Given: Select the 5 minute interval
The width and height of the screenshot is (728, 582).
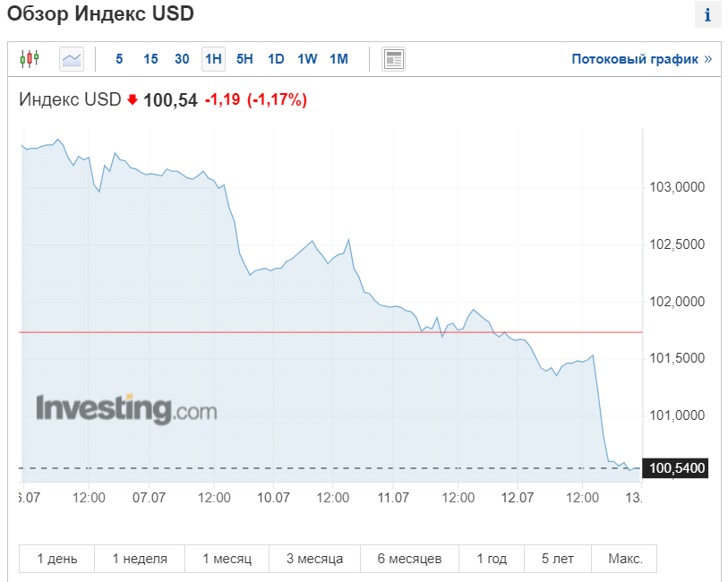Looking at the screenshot, I should [x=119, y=59].
